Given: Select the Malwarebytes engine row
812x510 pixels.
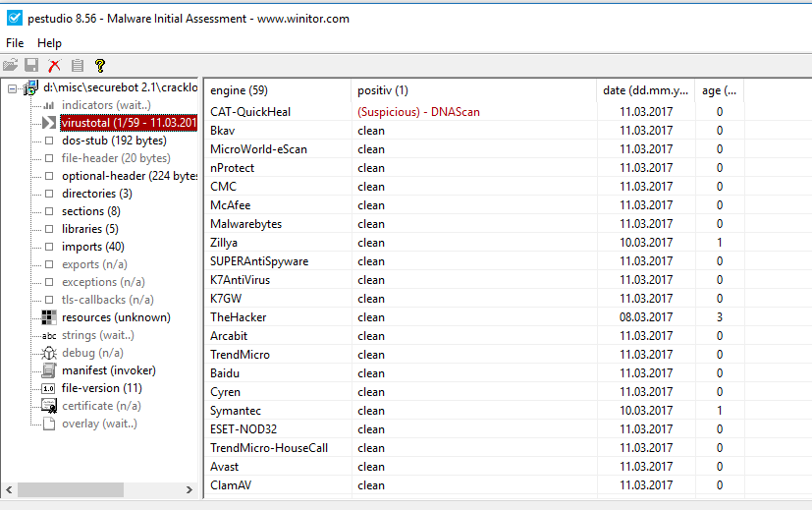Looking at the screenshot, I should tap(473, 224).
